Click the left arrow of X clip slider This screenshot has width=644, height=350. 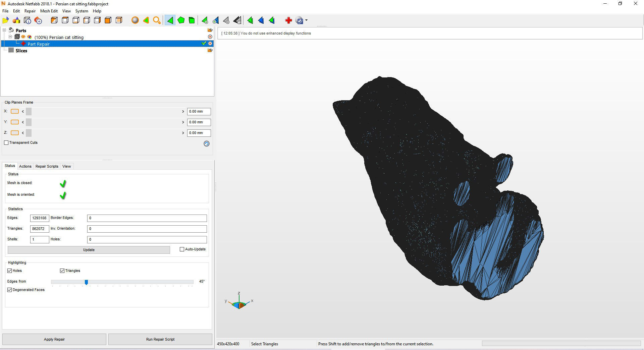click(x=23, y=111)
